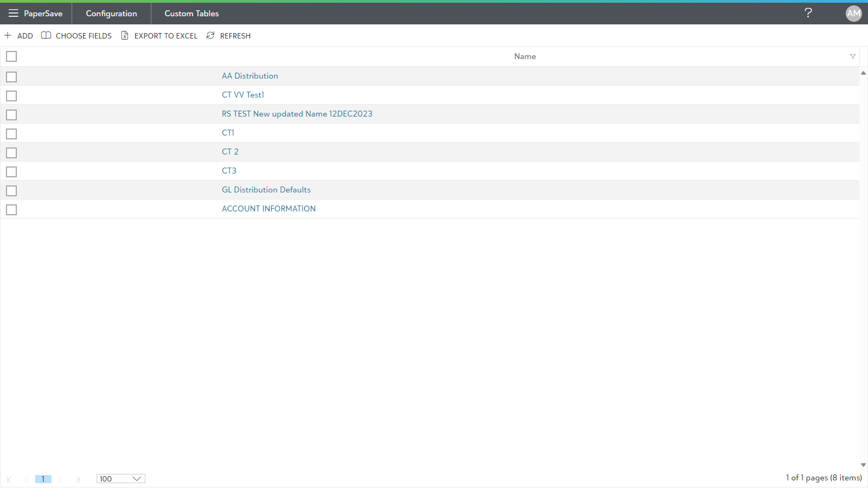The height and width of the screenshot is (488, 868).
Task: Open the AA Distribution table link
Action: (x=250, y=76)
